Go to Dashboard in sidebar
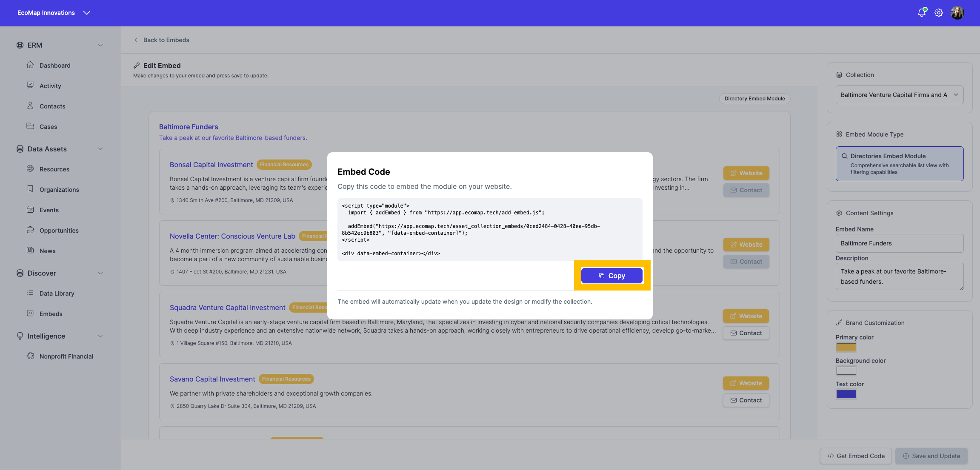The width and height of the screenshot is (980, 470). (x=55, y=66)
